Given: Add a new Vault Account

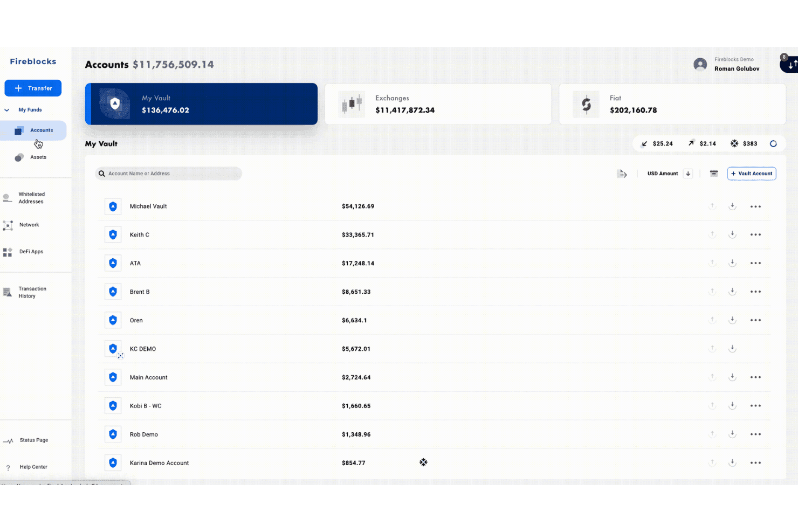Looking at the screenshot, I should 752,174.
